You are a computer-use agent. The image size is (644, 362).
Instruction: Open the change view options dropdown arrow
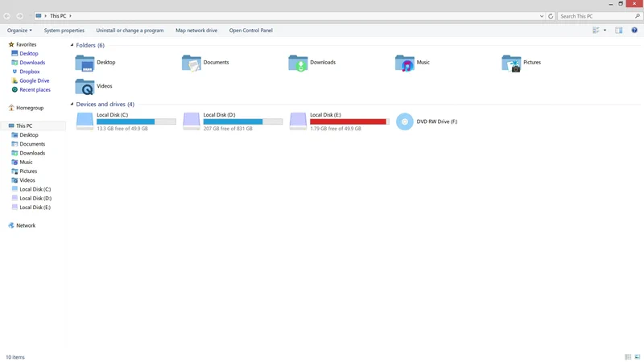605,31
